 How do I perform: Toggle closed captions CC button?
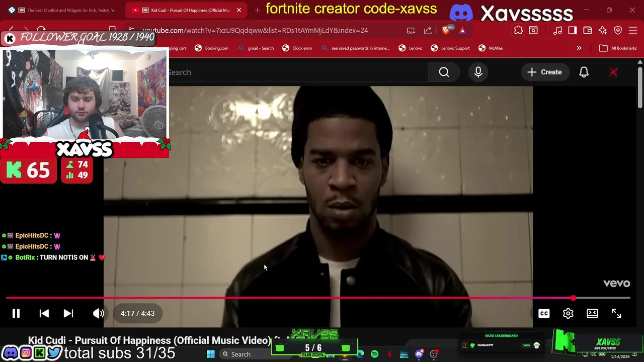(544, 313)
